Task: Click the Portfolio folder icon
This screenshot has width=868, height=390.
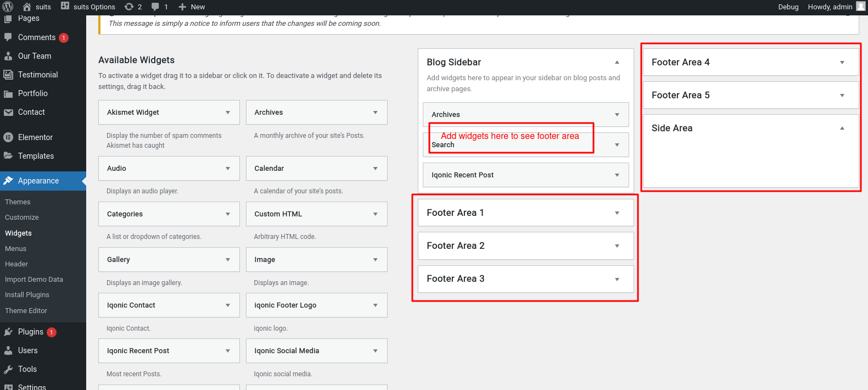Action: (x=8, y=93)
